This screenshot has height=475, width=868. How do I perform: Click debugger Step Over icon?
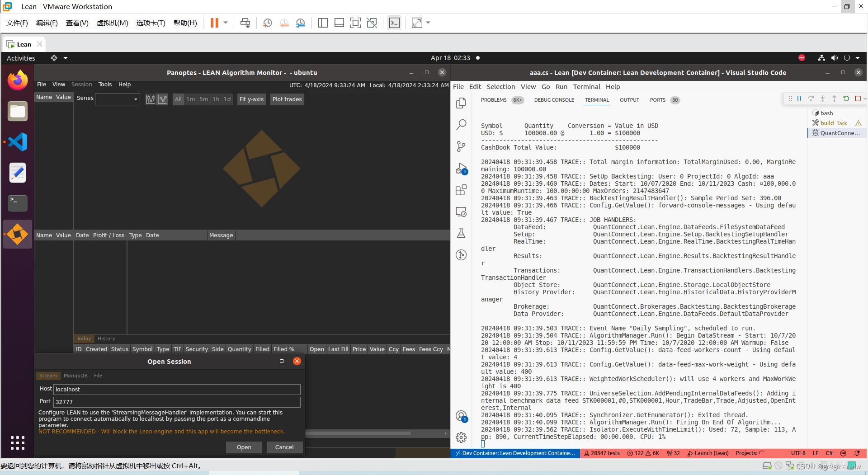pos(811,99)
